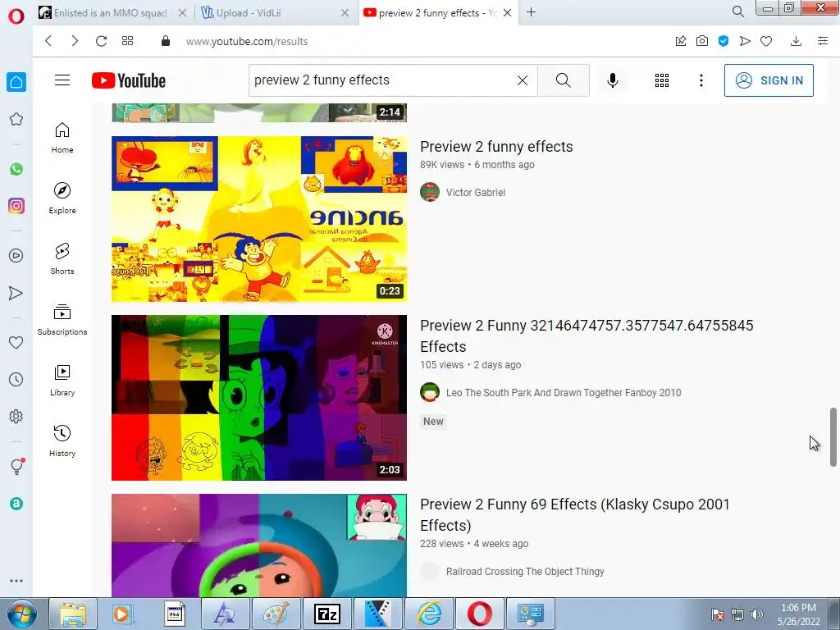Search with your voice microphone
840x630 pixels.
613,80
